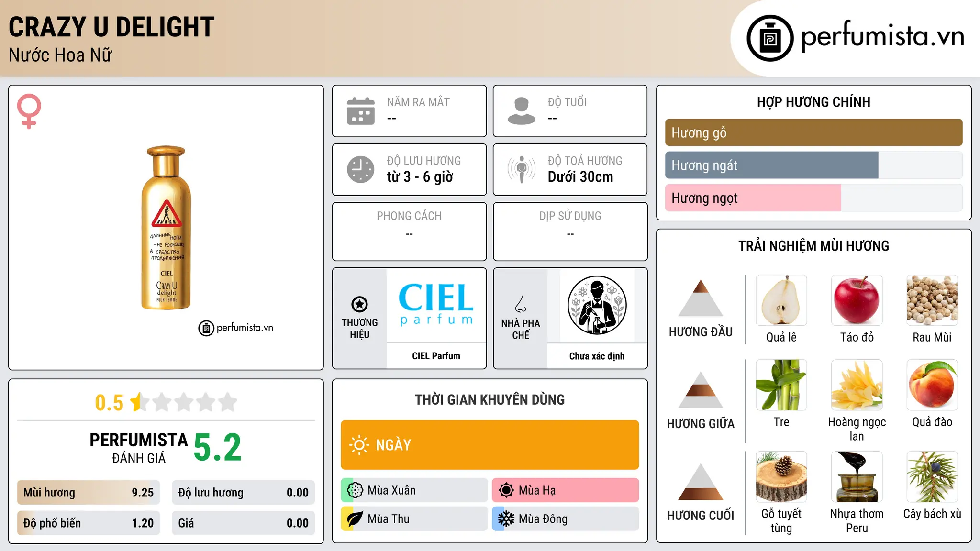Viewport: 980px width, 551px height.
Task: Select the Tre bamboo note image
Action: [781, 385]
